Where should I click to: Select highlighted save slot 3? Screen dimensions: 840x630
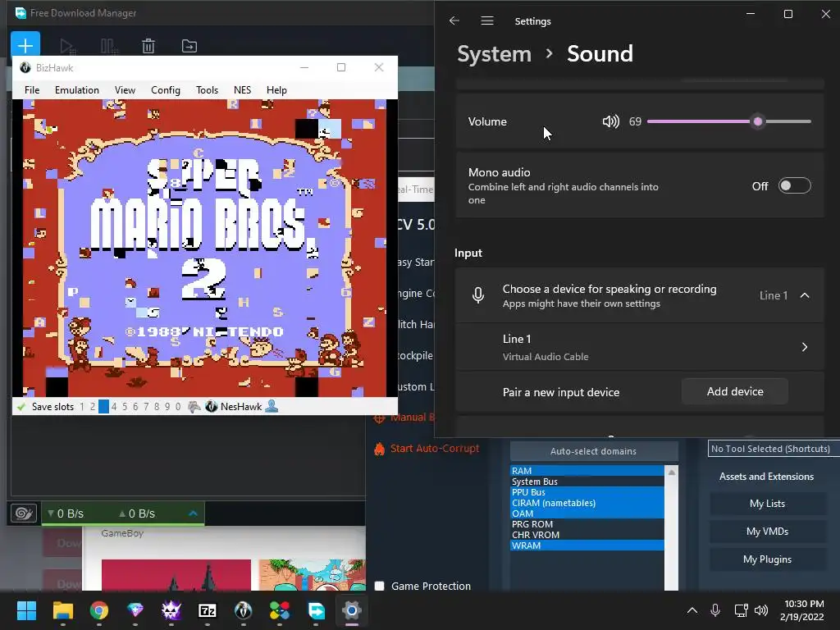pos(103,407)
